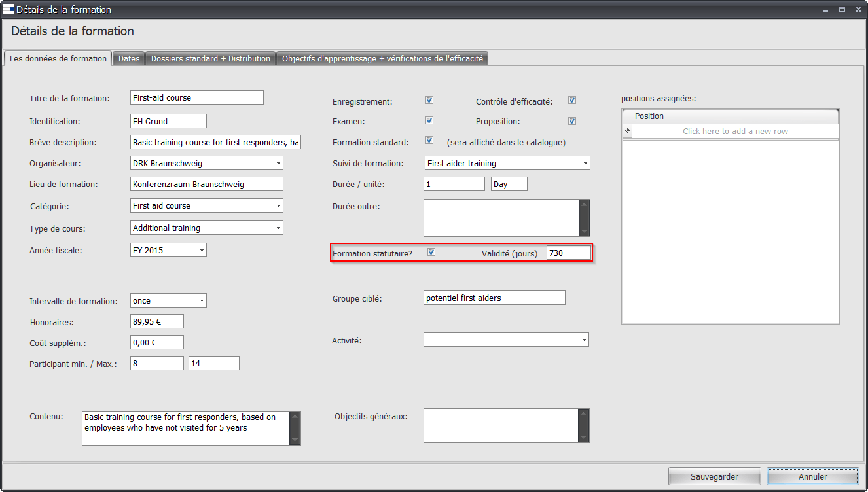
Task: Open Dossiers standard + Distribution tab
Action: click(x=210, y=59)
